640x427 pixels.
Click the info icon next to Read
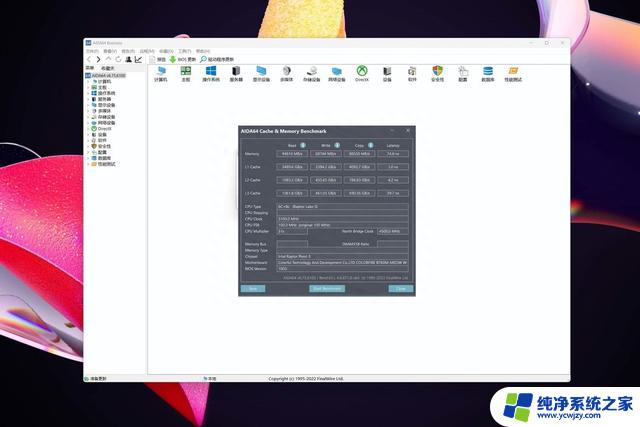coord(303,145)
